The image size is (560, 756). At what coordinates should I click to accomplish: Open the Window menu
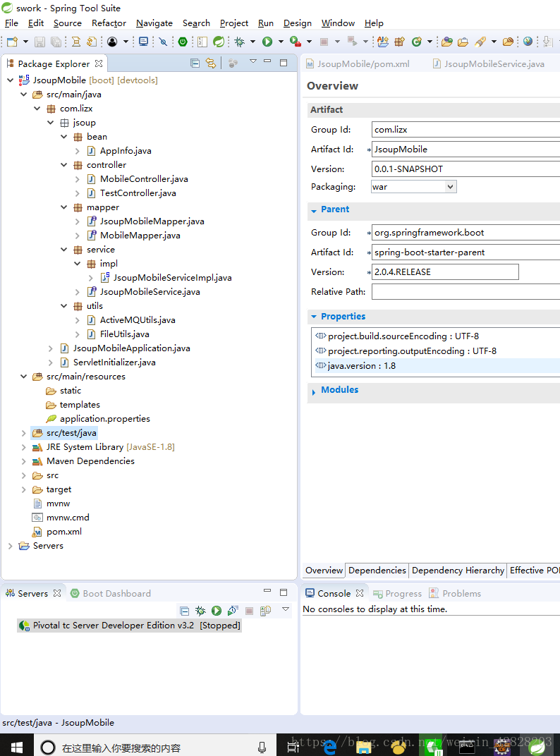[x=338, y=23]
